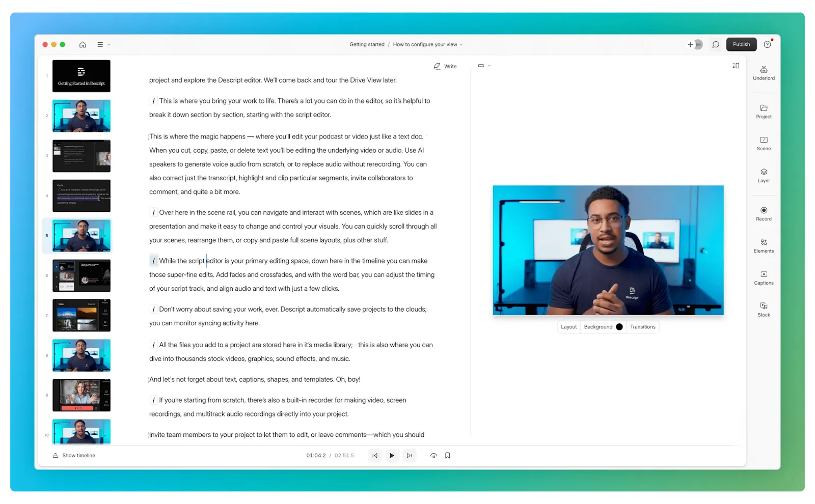Toggle the sidebar layout icon above canvas
Image resolution: width=815 pixels, height=504 pixels.
pos(736,66)
